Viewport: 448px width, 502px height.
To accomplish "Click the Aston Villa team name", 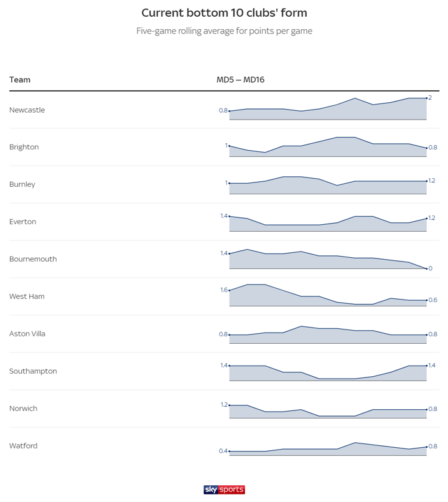I will click(x=27, y=334).
